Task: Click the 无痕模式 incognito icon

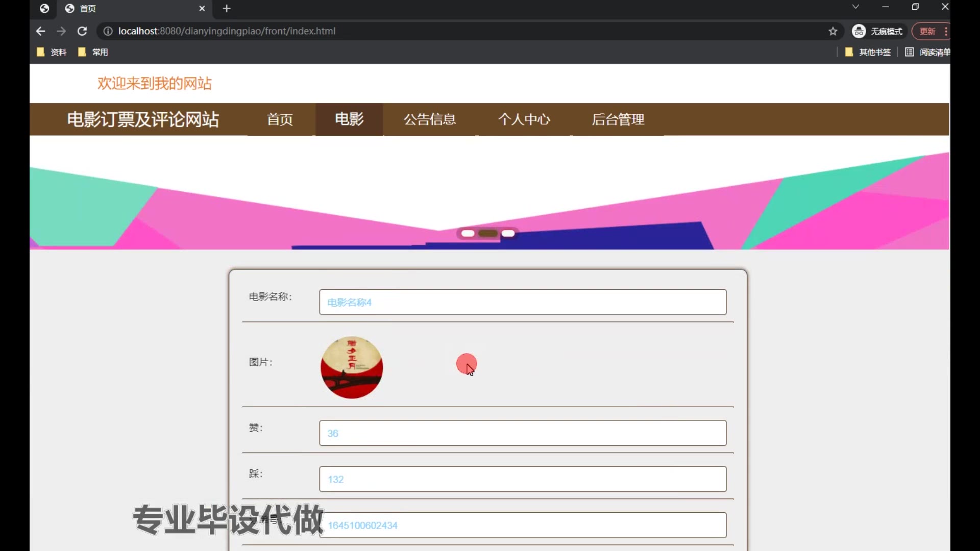Action: (859, 31)
